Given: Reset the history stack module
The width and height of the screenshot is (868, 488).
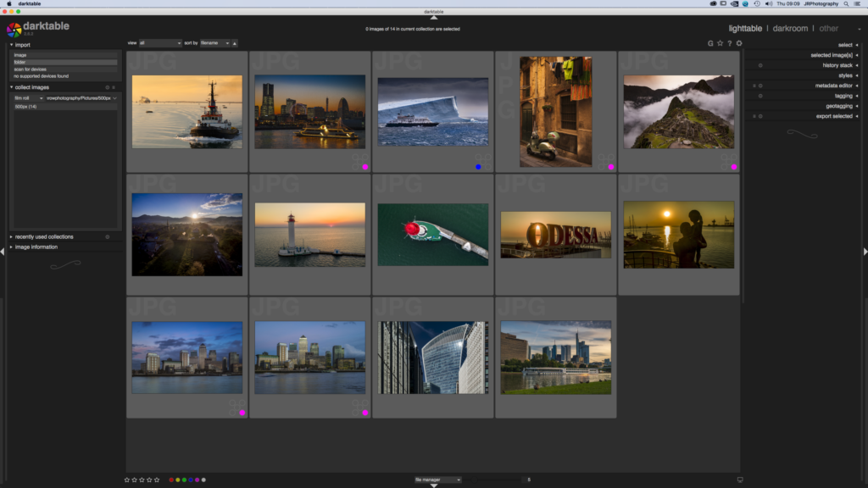Looking at the screenshot, I should 760,65.
